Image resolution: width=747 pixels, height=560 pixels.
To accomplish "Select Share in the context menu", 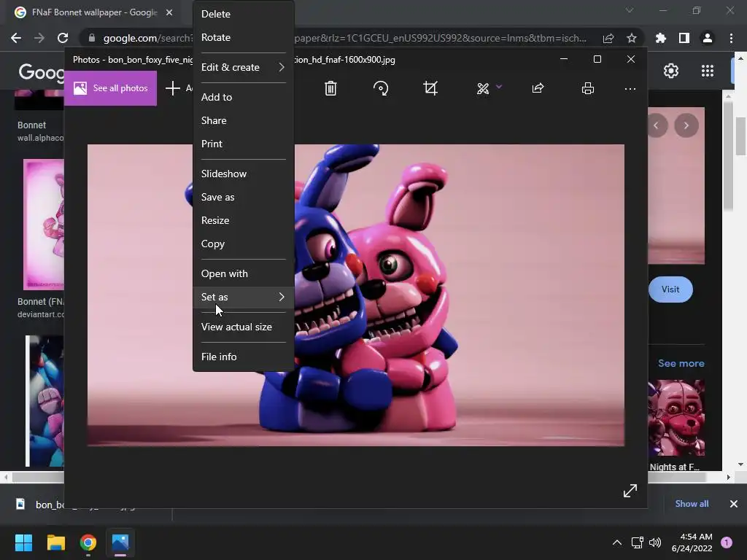I will (243, 120).
